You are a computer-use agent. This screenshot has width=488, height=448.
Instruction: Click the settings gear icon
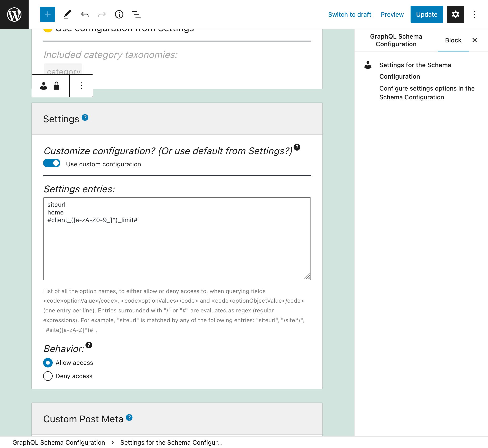pyautogui.click(x=456, y=14)
